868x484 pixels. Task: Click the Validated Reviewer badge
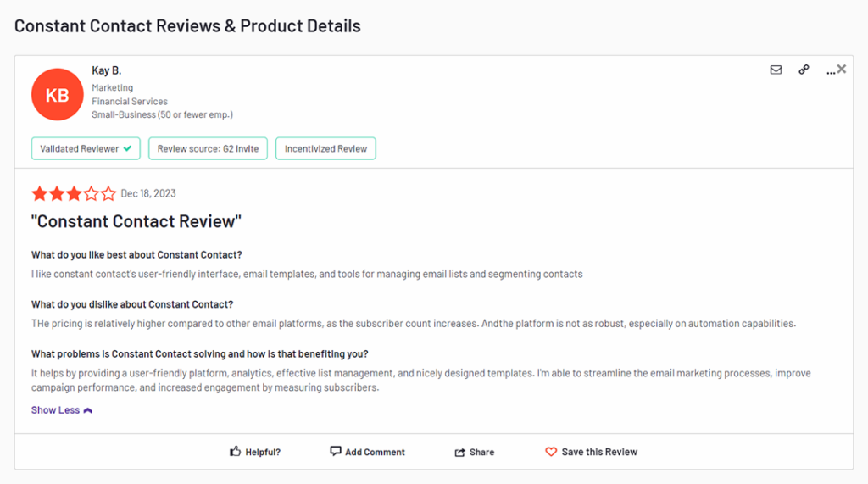[x=86, y=148]
